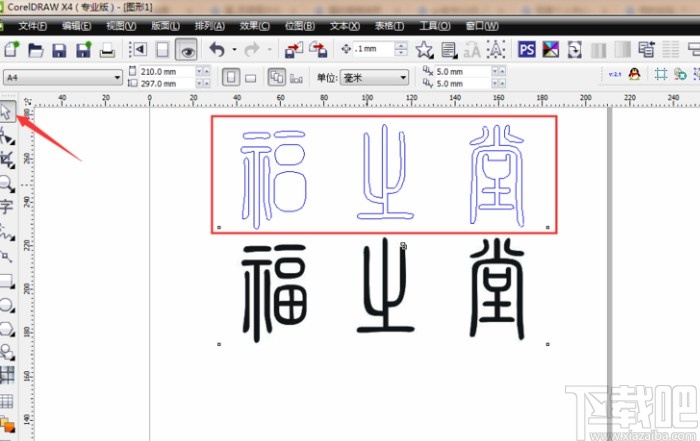Viewport: 700px width, 441px height.
Task: Select the Text tool 字
Action: [7, 207]
